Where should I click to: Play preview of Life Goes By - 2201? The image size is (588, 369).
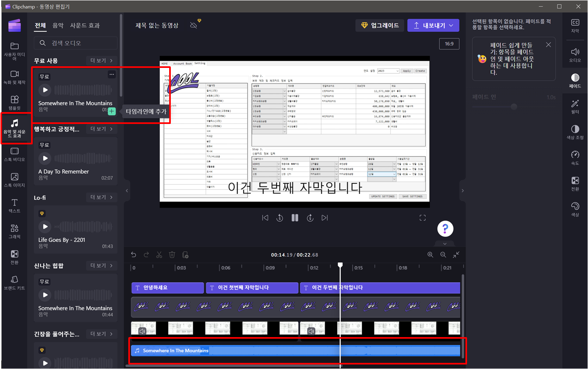(45, 227)
